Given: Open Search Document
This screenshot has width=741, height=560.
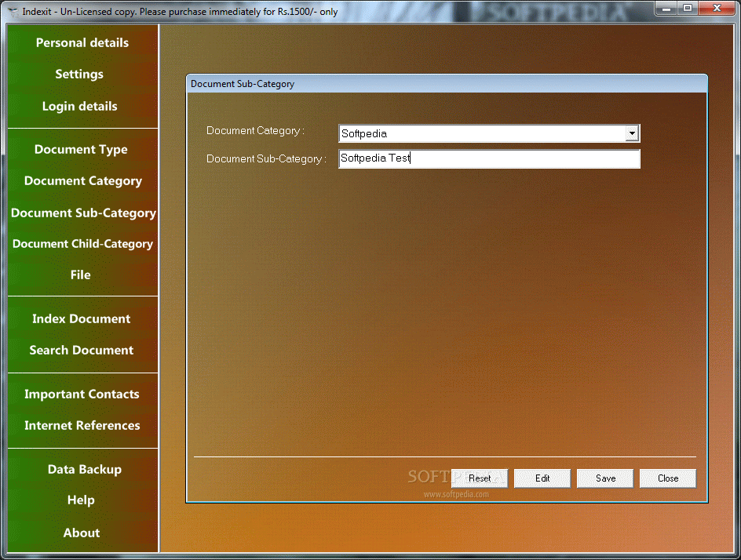Looking at the screenshot, I should (x=82, y=351).
